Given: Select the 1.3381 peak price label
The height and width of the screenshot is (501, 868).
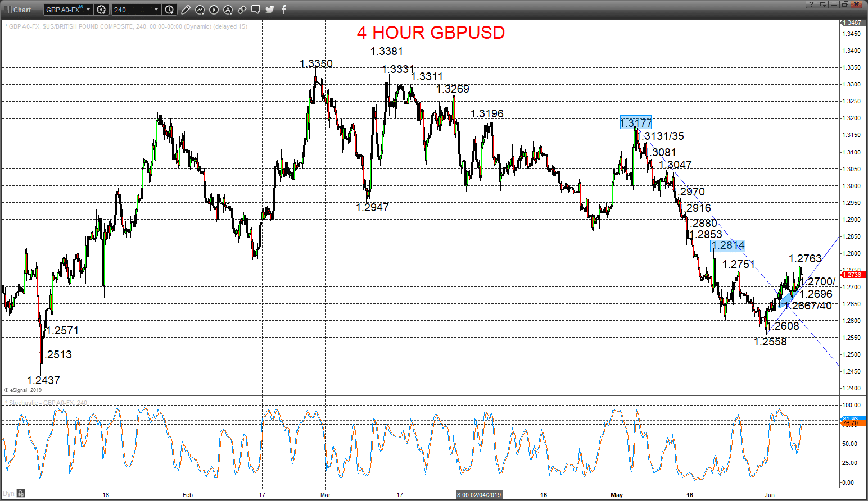Looking at the screenshot, I should tap(387, 51).
